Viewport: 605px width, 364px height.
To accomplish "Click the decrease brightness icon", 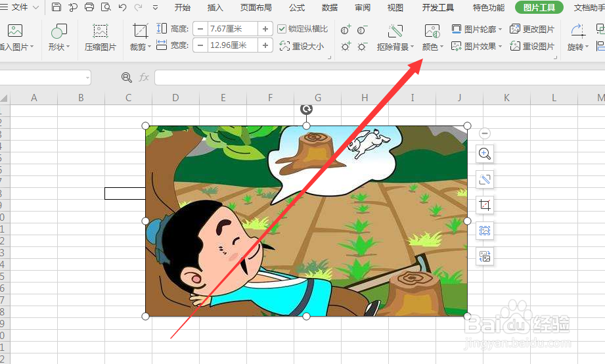I will (x=362, y=46).
